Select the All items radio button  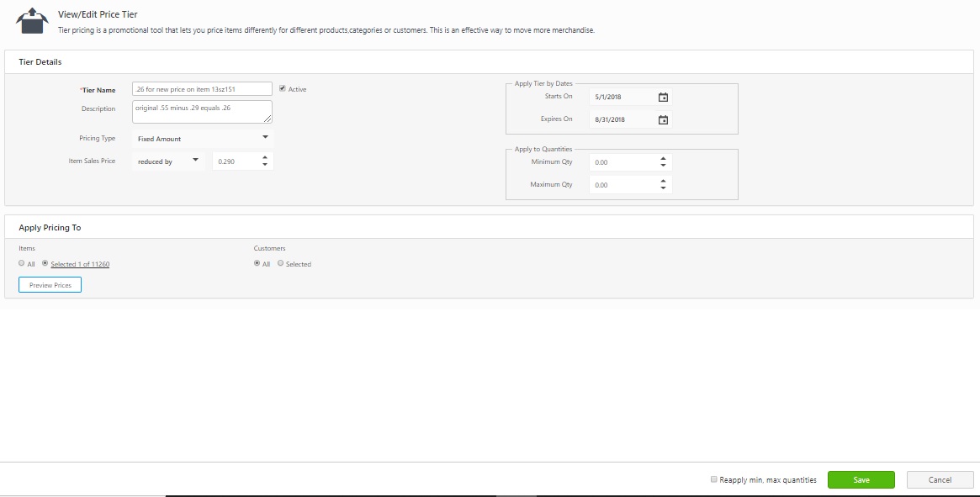(22, 263)
